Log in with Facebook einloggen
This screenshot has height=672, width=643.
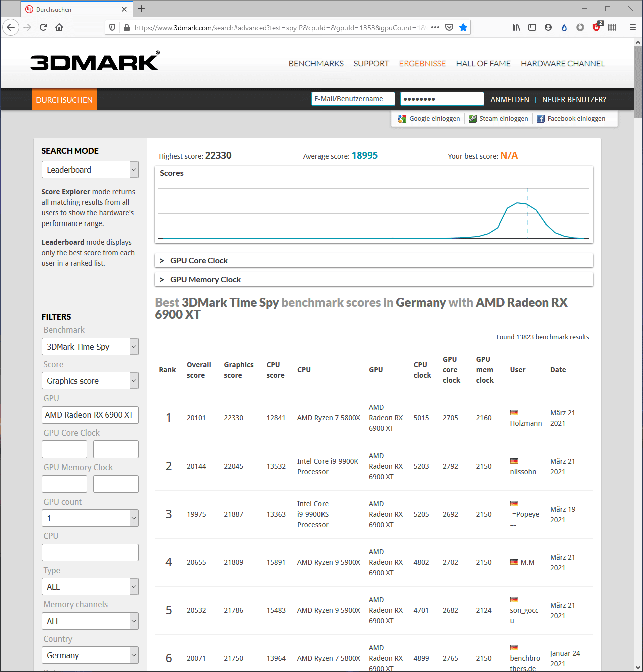571,119
